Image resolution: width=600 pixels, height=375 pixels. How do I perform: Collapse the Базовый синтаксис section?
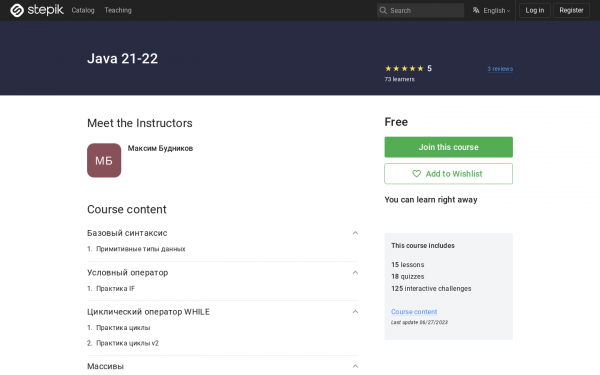click(355, 233)
